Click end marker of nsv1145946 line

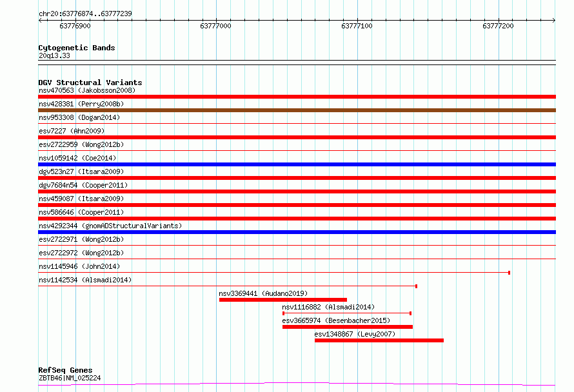pos(510,273)
